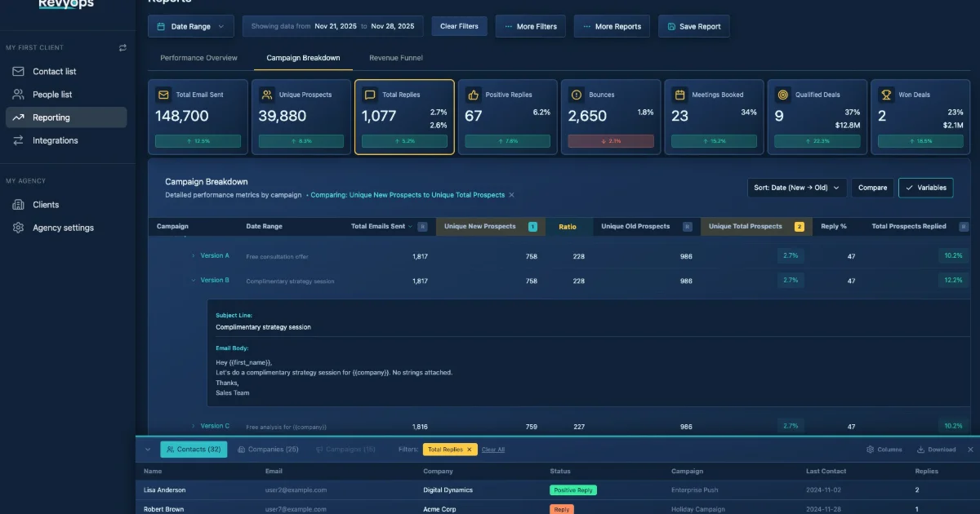Expand the Version C row
The height and width of the screenshot is (514, 980).
click(x=194, y=426)
